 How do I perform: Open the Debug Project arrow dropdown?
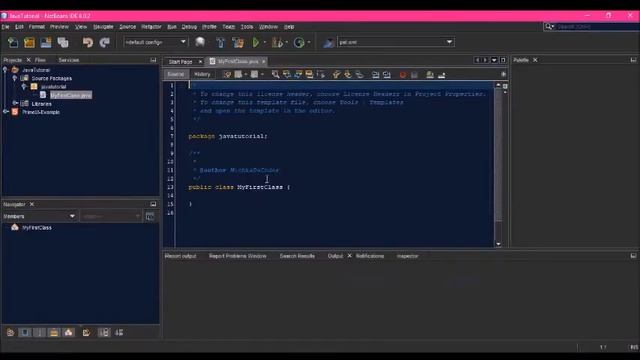287,42
